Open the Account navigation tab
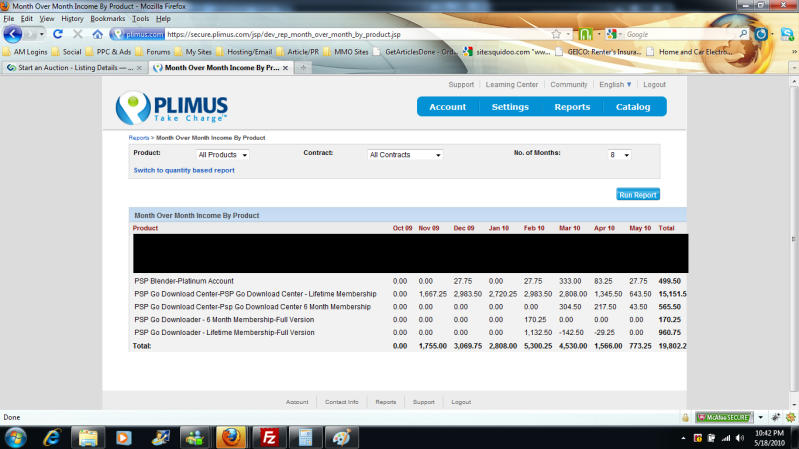Viewport: 799px width, 449px height. pyautogui.click(x=447, y=107)
